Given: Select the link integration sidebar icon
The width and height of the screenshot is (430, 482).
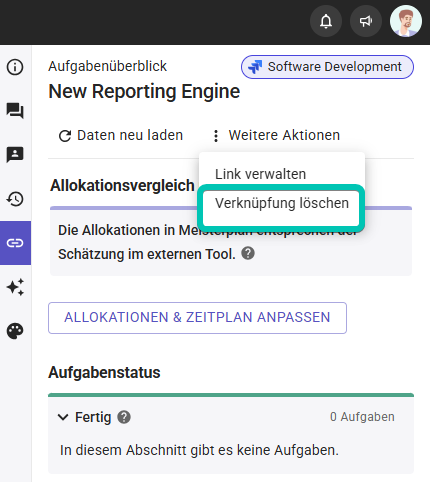Looking at the screenshot, I should [15, 243].
